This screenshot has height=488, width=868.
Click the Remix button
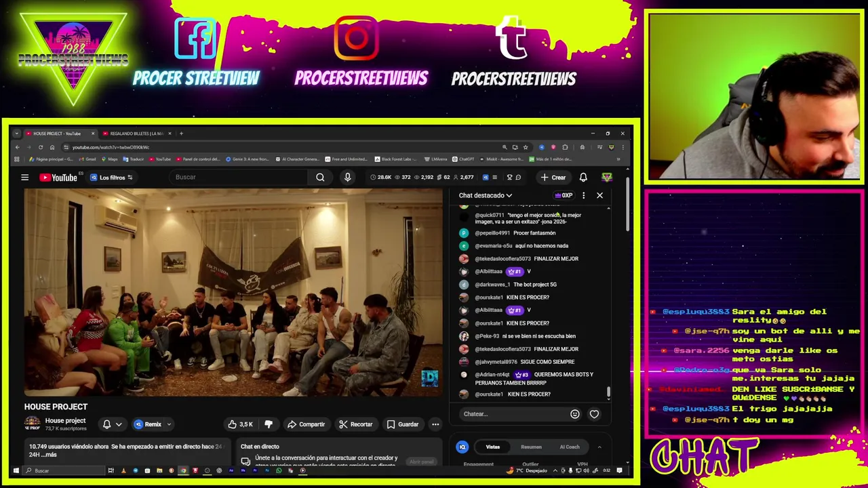click(x=149, y=424)
